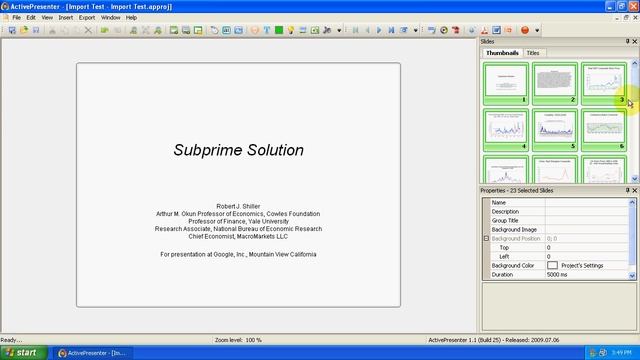The height and width of the screenshot is (360, 640).
Task: Open the Window menu
Action: (x=111, y=18)
